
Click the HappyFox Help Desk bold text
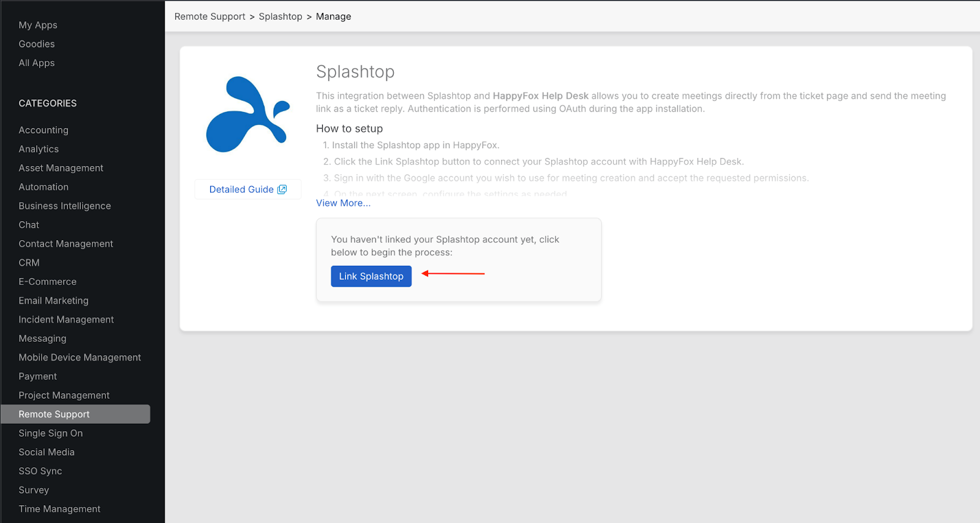(x=541, y=96)
